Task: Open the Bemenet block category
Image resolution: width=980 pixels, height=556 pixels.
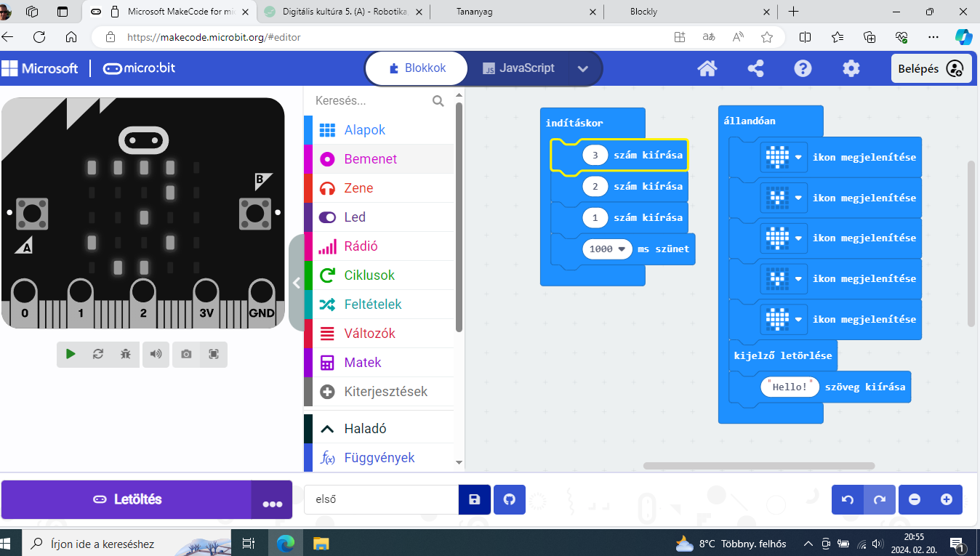Action: pyautogui.click(x=370, y=159)
